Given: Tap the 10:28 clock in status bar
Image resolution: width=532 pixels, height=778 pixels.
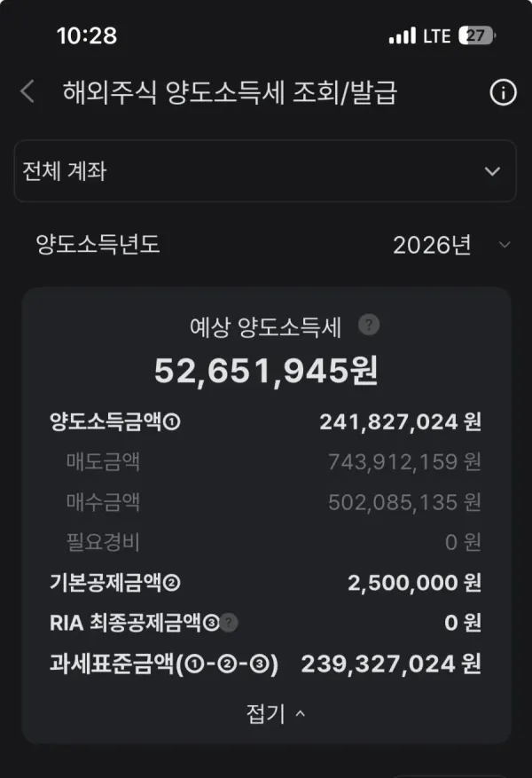Looking at the screenshot, I should (87, 35).
